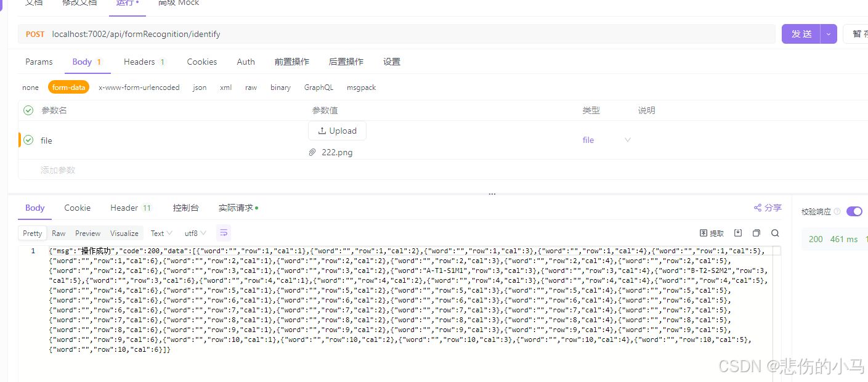Copy the response body content
This screenshot has width=868, height=382.
pyautogui.click(x=756, y=232)
